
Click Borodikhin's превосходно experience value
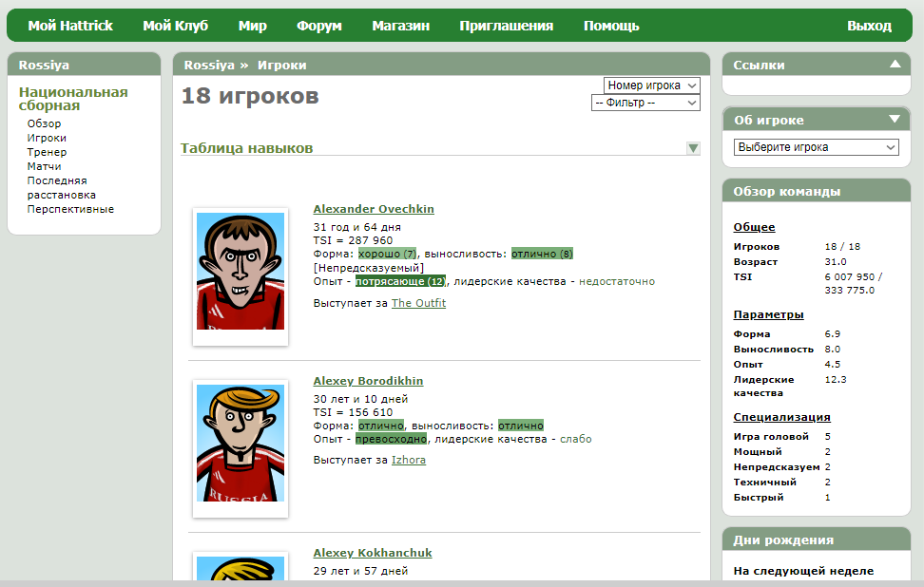pos(392,439)
